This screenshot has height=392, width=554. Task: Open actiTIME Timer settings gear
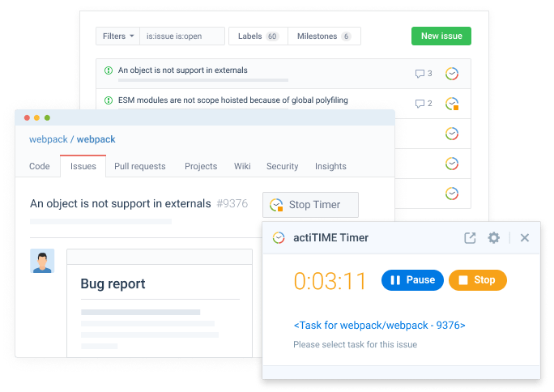(x=493, y=237)
